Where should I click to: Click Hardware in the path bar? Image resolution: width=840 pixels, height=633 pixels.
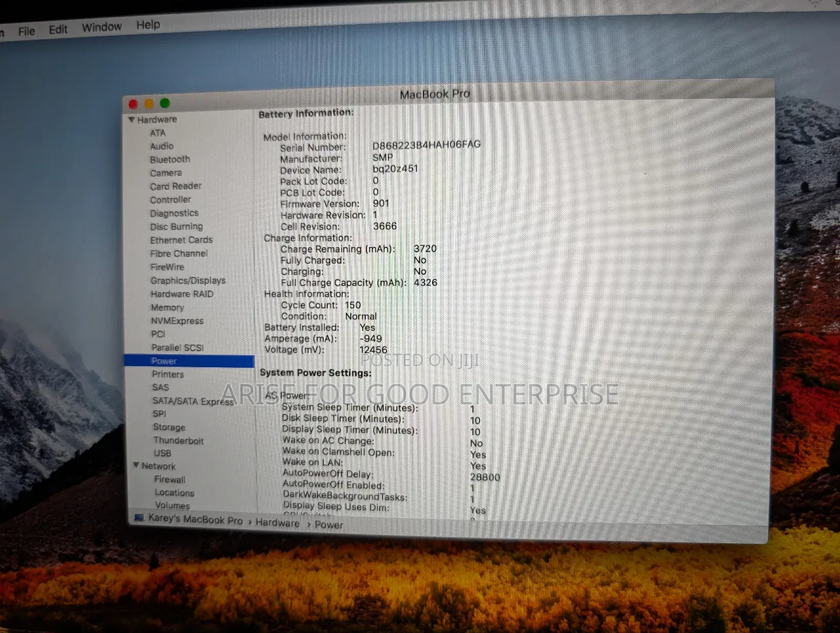[x=277, y=523]
